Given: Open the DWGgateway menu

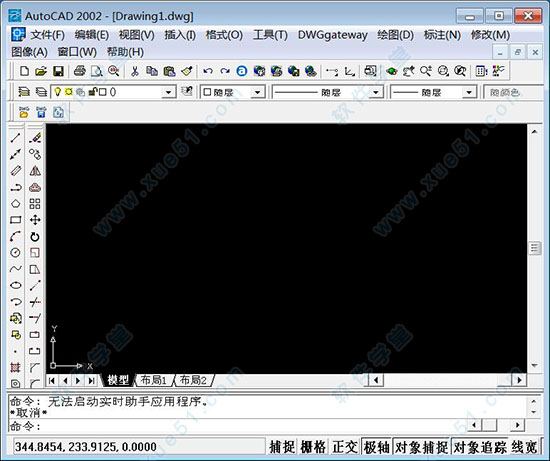Looking at the screenshot, I should tap(332, 35).
